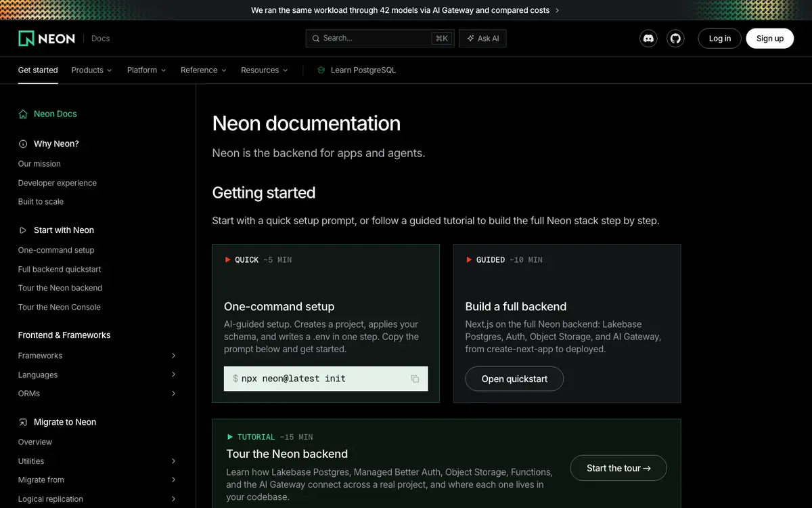Click the Ask AI sparkle icon
This screenshot has height=508, width=812.
click(x=471, y=39)
